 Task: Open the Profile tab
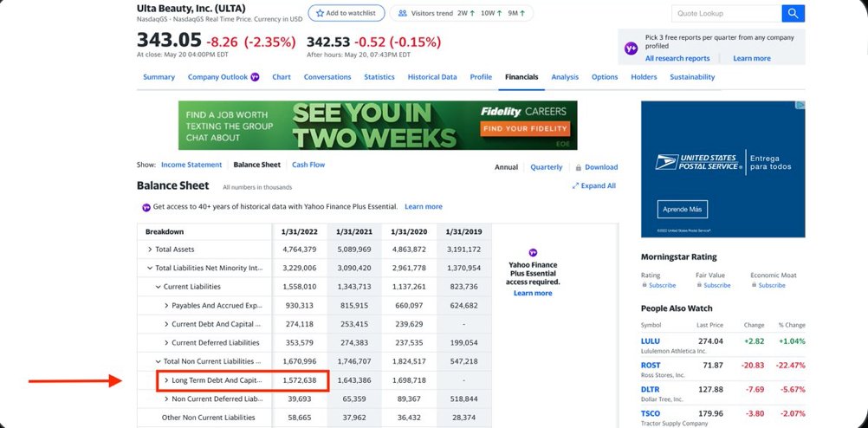pyautogui.click(x=481, y=77)
